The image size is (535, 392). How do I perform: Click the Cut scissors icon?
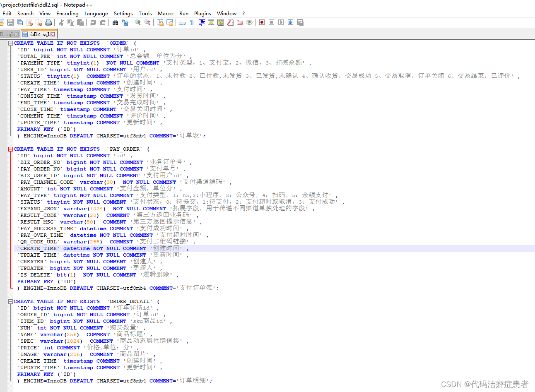pos(61,22)
